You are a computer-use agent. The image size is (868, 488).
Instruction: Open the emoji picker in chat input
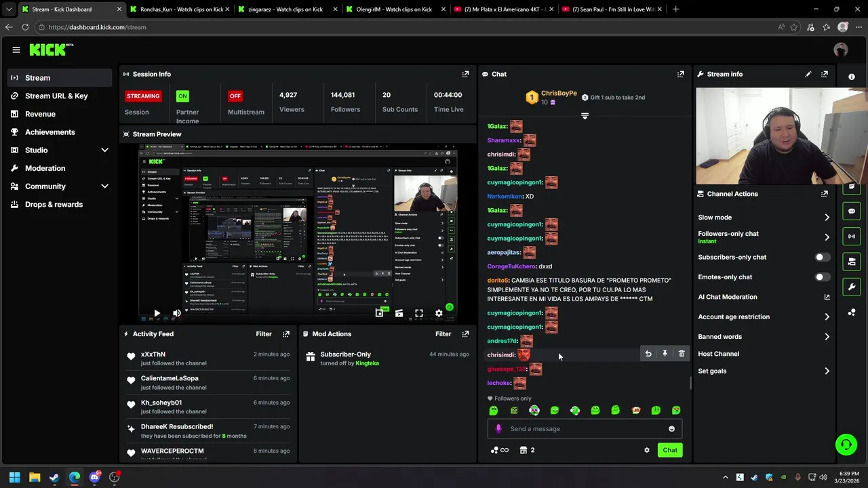(671, 428)
